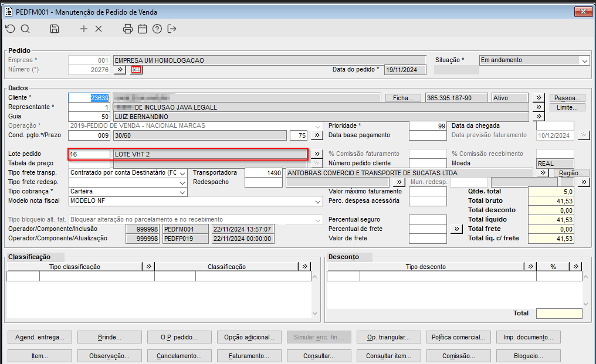Open lookup arrow next to Número field
Viewport: 596px width, 364px height.
(120, 70)
